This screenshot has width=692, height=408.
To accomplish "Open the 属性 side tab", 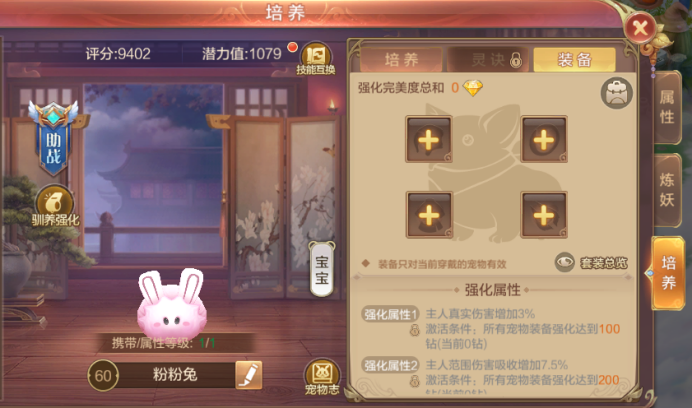I will pos(667,107).
